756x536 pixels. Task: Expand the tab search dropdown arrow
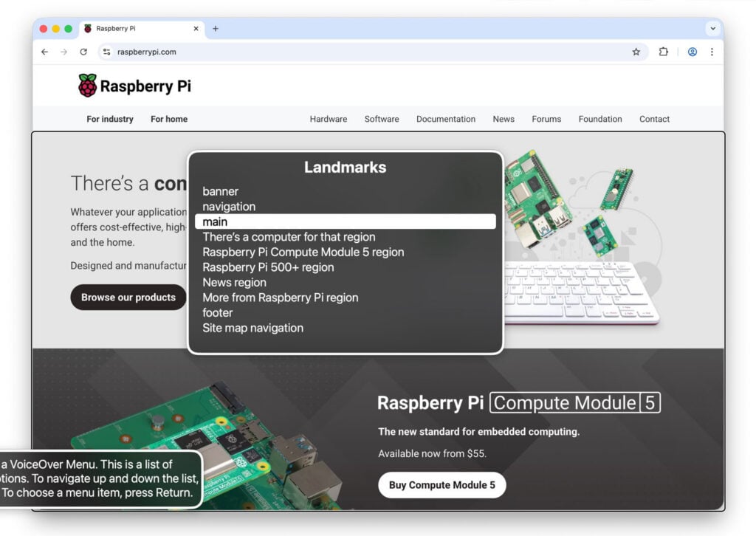pyautogui.click(x=712, y=29)
